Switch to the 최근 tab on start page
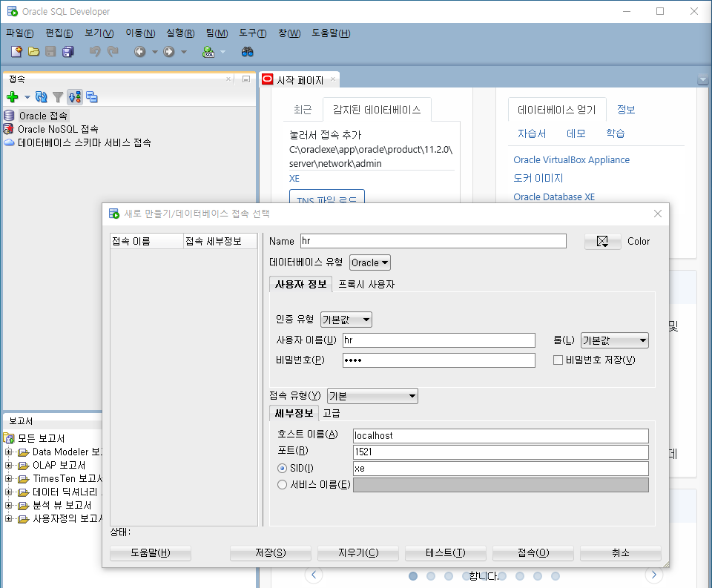712x588 pixels. point(303,110)
